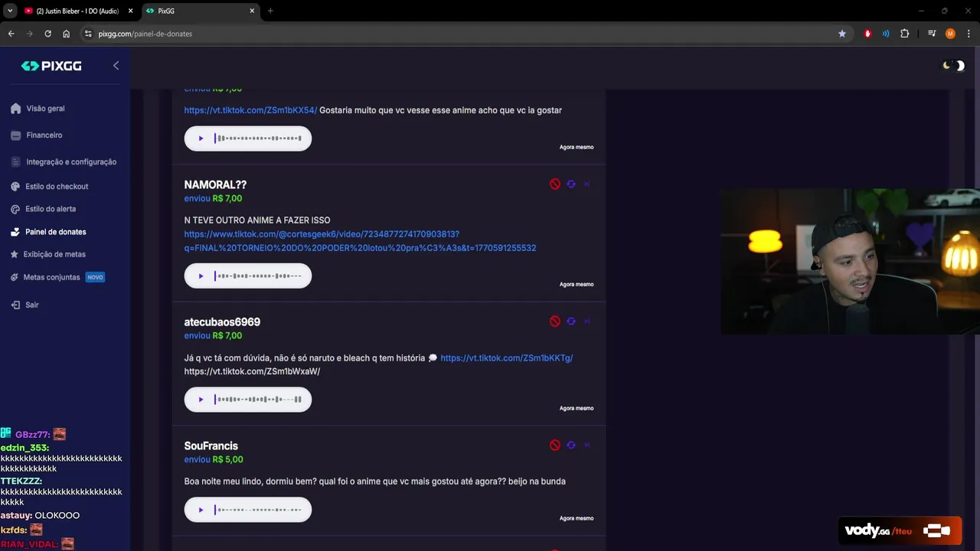Replay the NAMORAL?? donation alert
980x551 pixels.
click(x=571, y=184)
